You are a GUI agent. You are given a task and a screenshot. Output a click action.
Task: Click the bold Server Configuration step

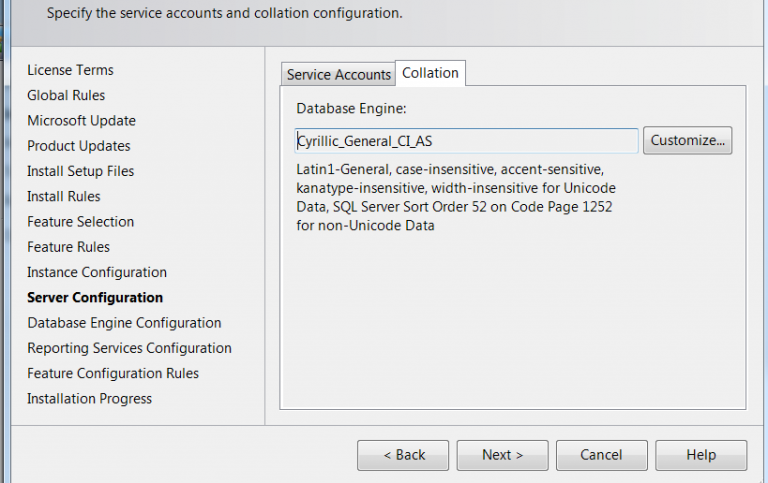point(94,297)
